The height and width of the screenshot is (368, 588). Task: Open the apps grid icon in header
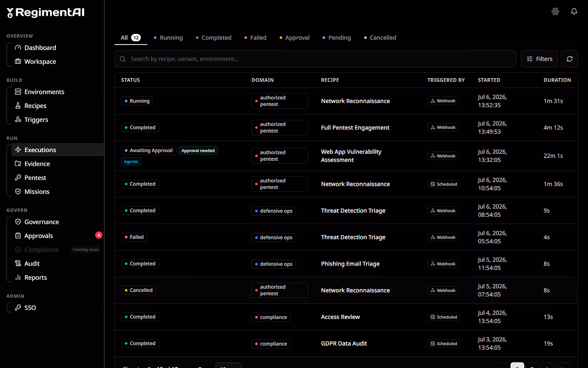point(555,11)
